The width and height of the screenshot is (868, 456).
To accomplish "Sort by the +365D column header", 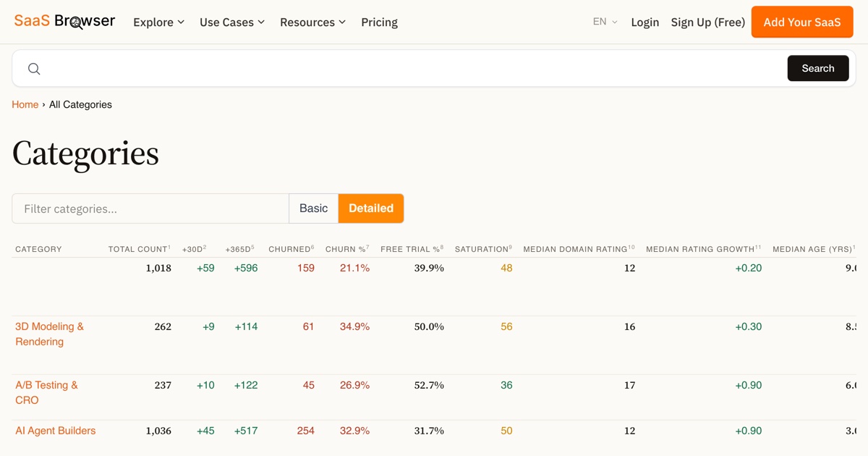I will click(239, 249).
